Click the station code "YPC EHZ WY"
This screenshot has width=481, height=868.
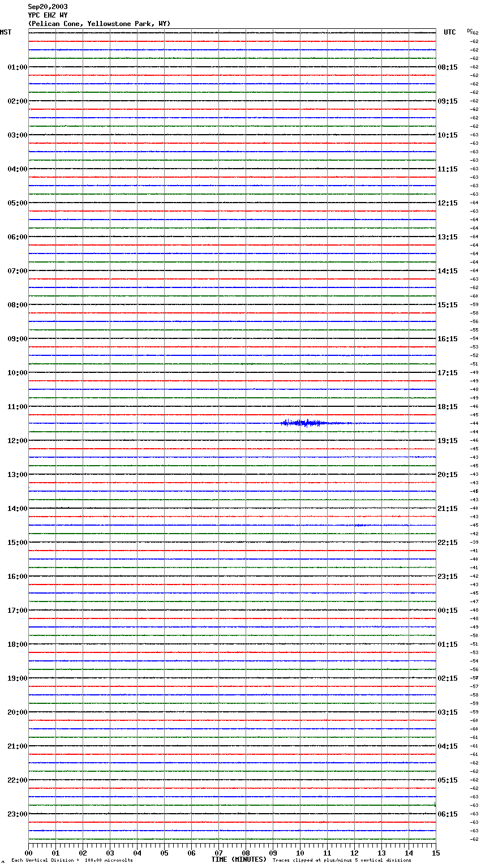coord(48,15)
